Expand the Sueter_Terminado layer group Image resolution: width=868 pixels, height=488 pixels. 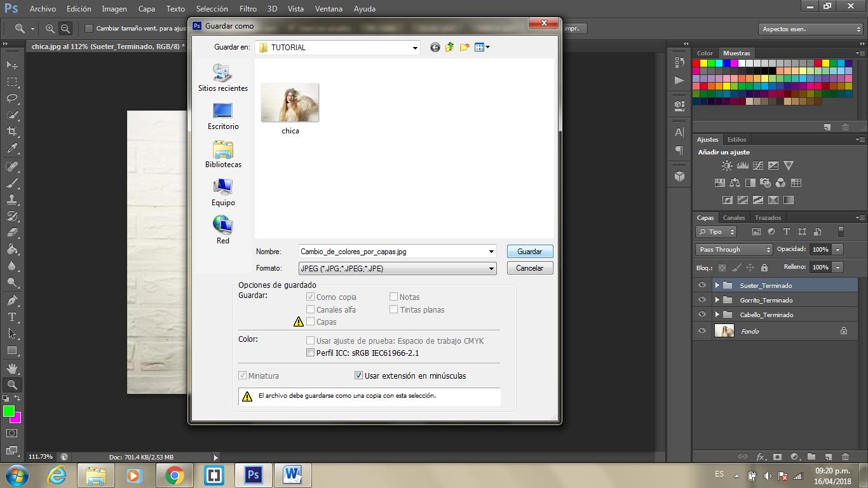click(x=717, y=285)
